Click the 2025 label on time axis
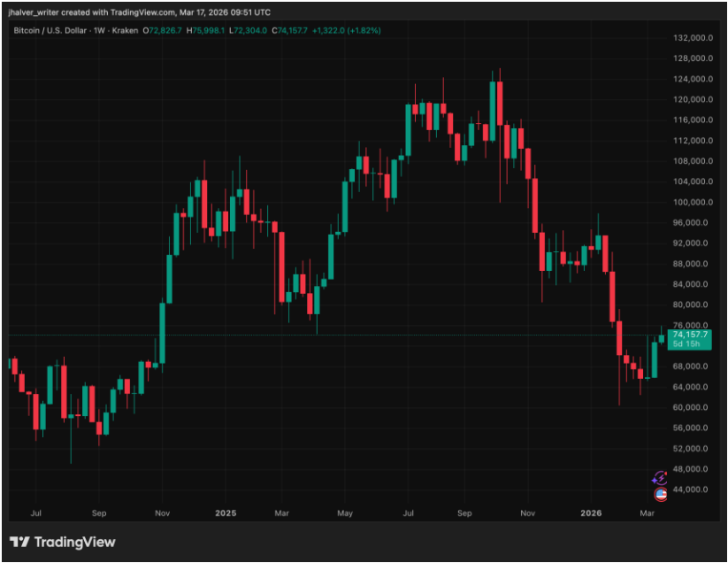The image size is (728, 563). point(226,513)
